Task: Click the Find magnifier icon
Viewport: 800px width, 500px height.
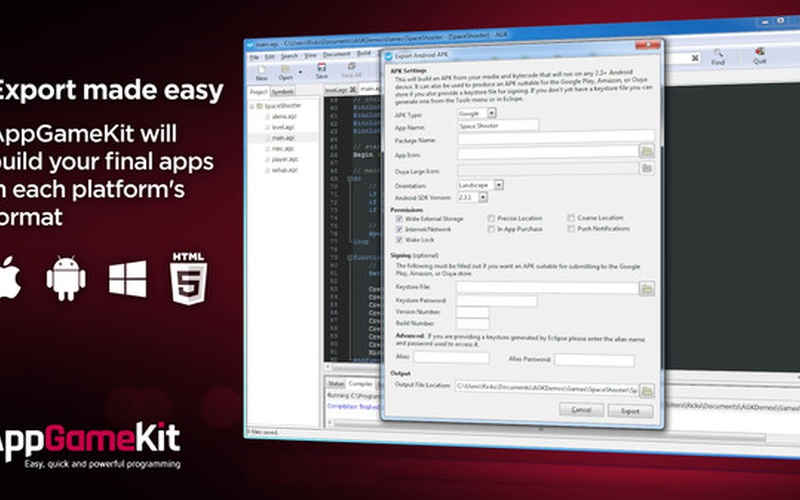Action: [718, 53]
